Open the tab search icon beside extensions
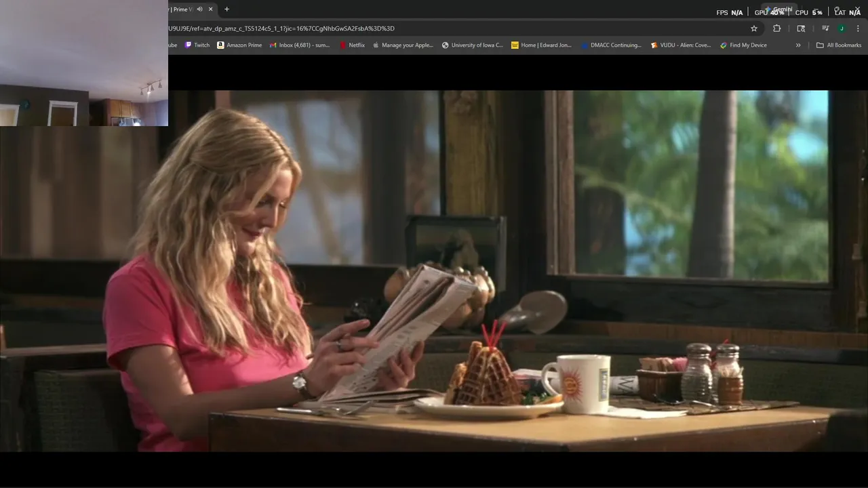This screenshot has width=868, height=488. (801, 28)
